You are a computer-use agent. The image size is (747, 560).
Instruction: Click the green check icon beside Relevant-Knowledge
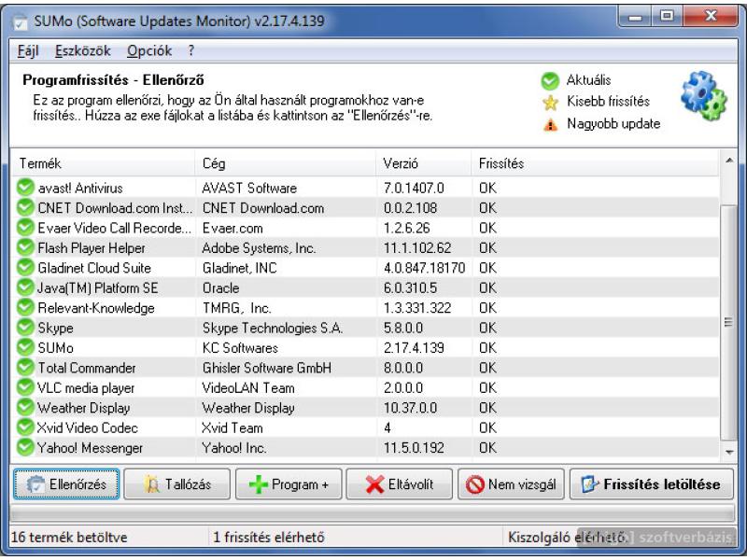click(25, 308)
